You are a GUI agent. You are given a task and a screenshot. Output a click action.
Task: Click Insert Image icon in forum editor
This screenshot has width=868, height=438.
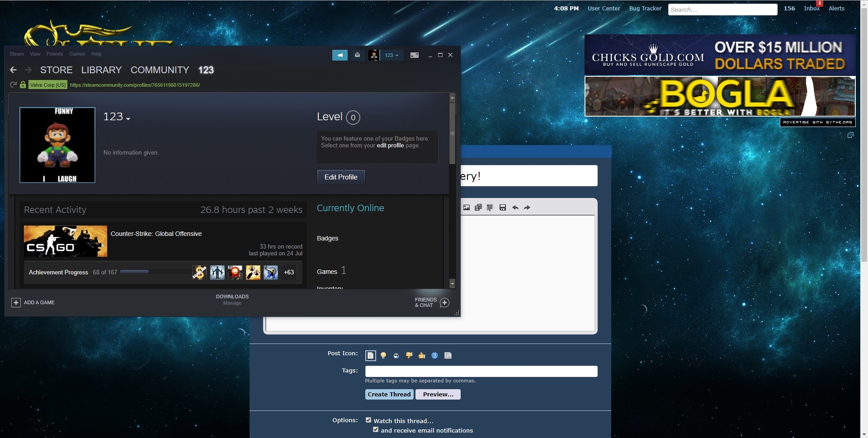(x=467, y=207)
